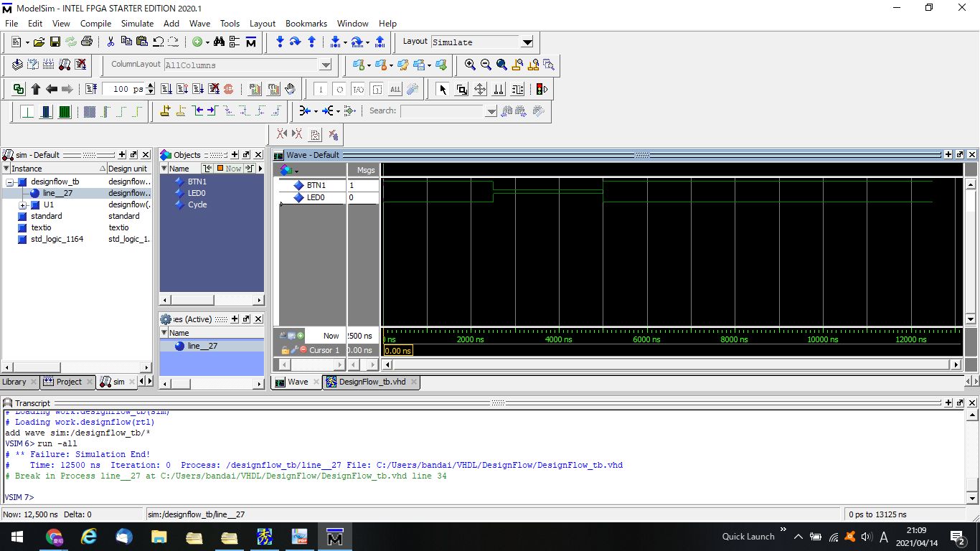Click the Run -All icon
Viewport: 980px width, 551px height.
tap(198, 89)
